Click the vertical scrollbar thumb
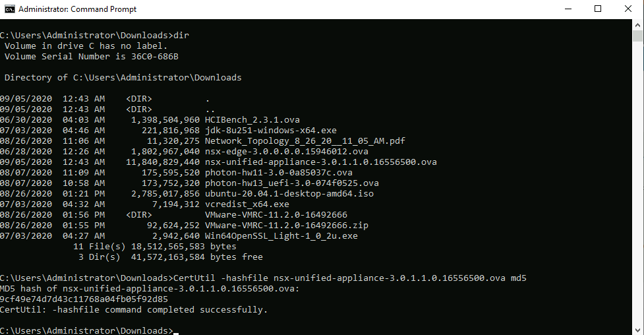Viewport: 644px width, 335px height. (x=638, y=38)
